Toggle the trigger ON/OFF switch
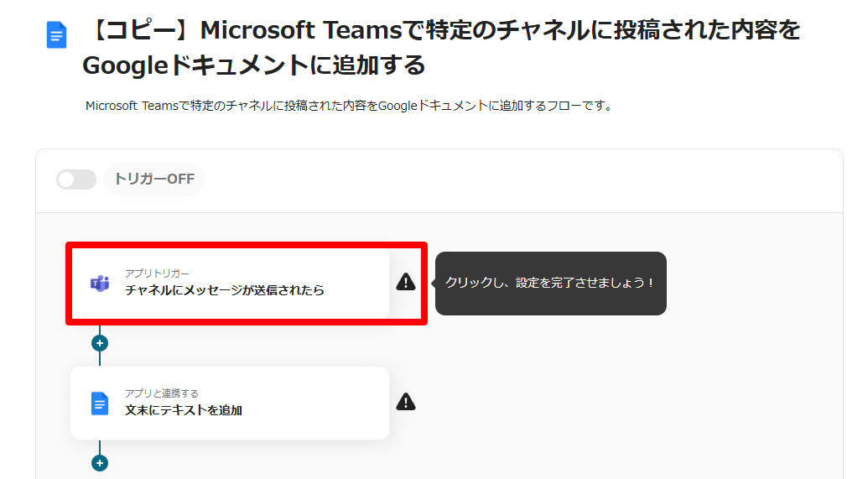 click(75, 180)
